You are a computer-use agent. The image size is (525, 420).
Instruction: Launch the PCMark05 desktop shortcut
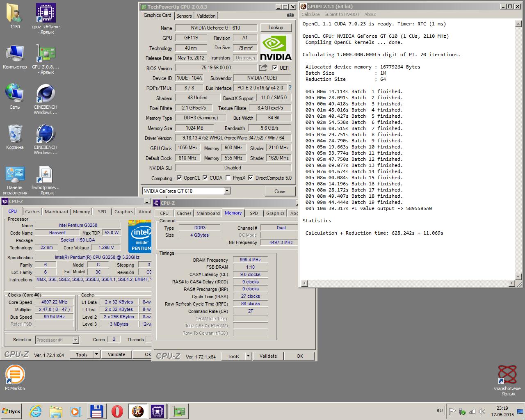coord(15,377)
